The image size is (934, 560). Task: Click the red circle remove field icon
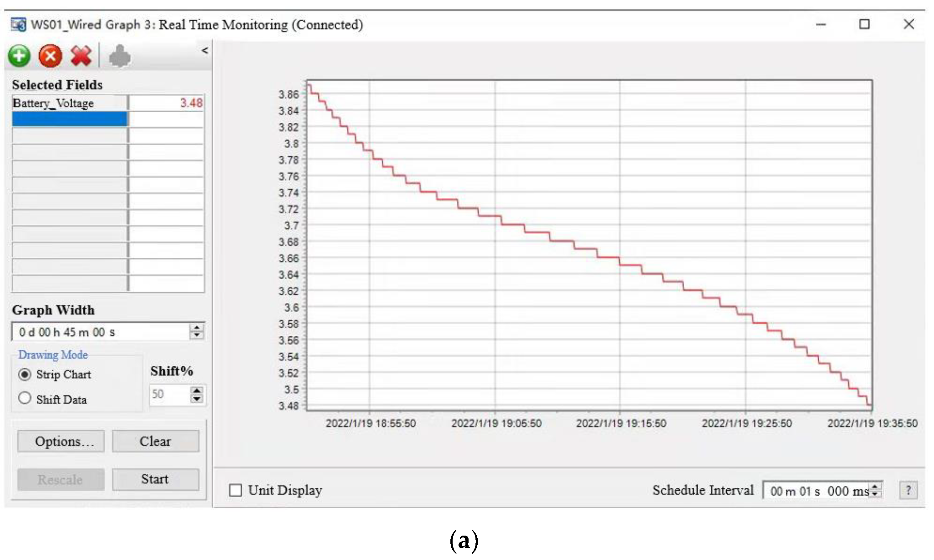(x=50, y=56)
